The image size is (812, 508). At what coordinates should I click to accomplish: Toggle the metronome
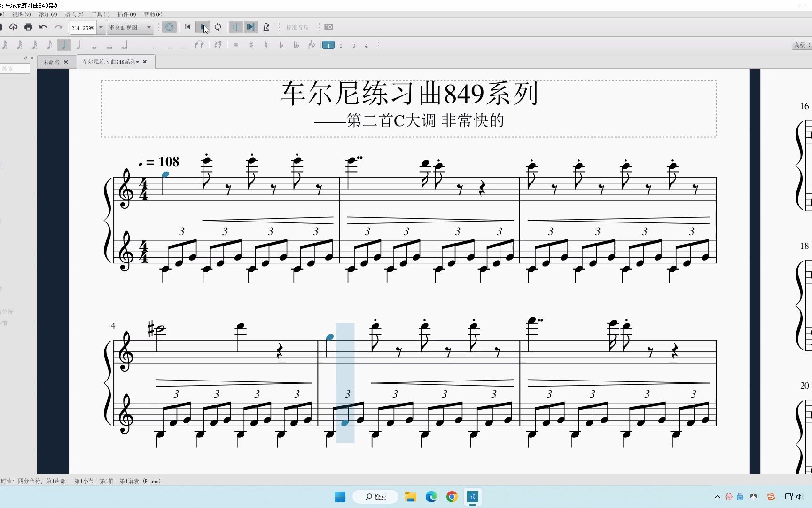(266, 27)
